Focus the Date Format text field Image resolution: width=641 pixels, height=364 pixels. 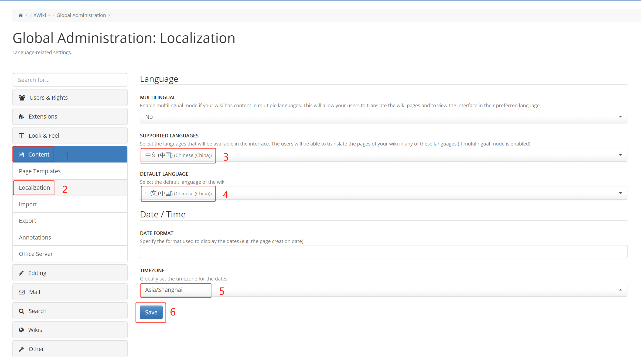pyautogui.click(x=383, y=252)
